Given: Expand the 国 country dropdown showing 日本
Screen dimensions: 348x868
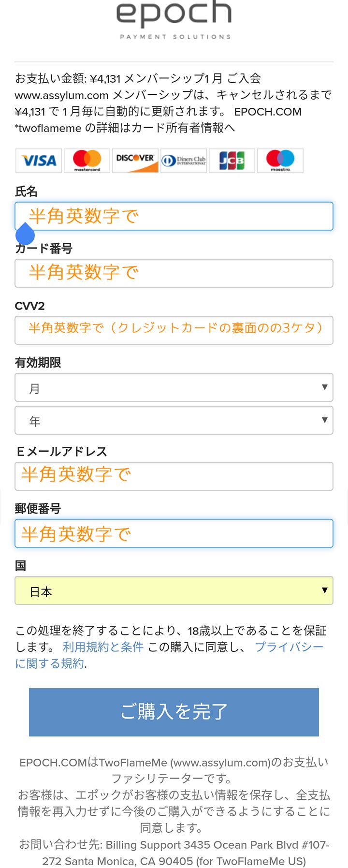Looking at the screenshot, I should pos(174,590).
